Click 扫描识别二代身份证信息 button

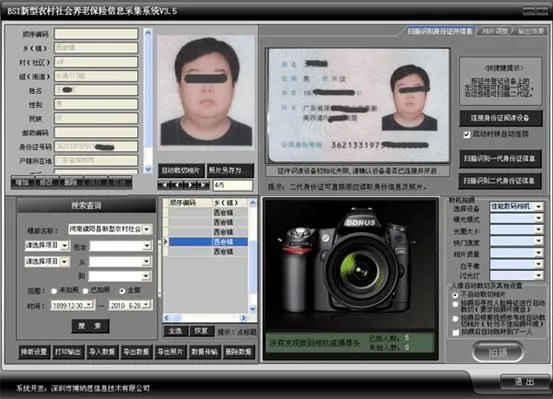point(500,181)
